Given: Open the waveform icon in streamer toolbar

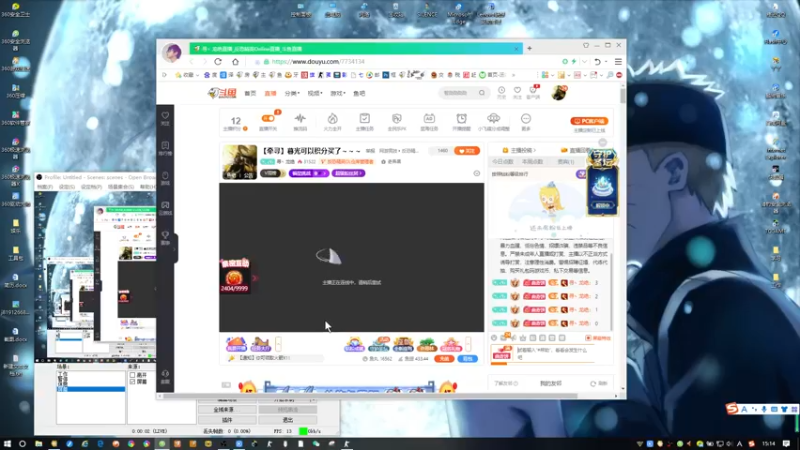Looking at the screenshot, I should coord(300,121).
